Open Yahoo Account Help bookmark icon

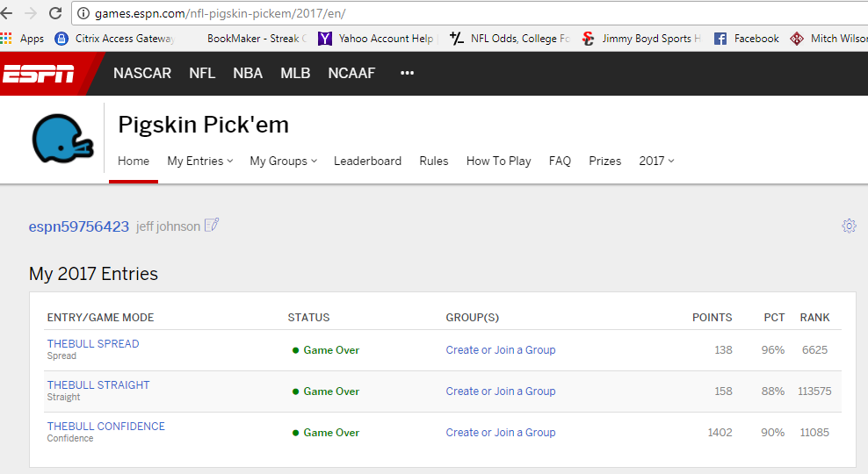coord(325,38)
